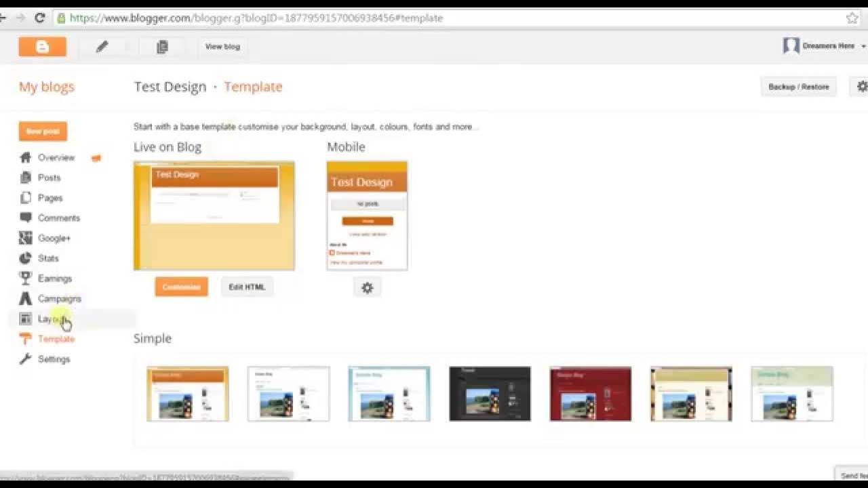Viewport: 868px width, 488px height.
Task: Click the Mobile template preview thumbnail
Action: pos(367,216)
